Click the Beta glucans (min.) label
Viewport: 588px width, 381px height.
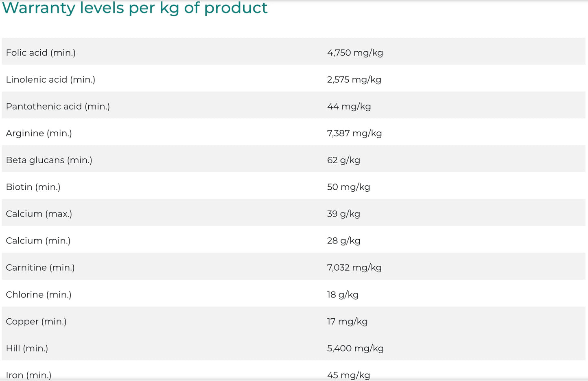49,160
